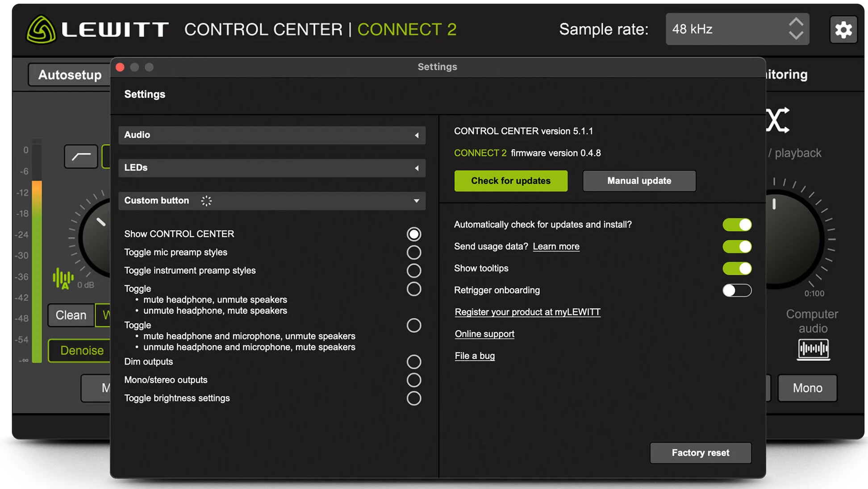This screenshot has width=868, height=489.
Task: Disable automatic update check toggle
Action: (737, 224)
